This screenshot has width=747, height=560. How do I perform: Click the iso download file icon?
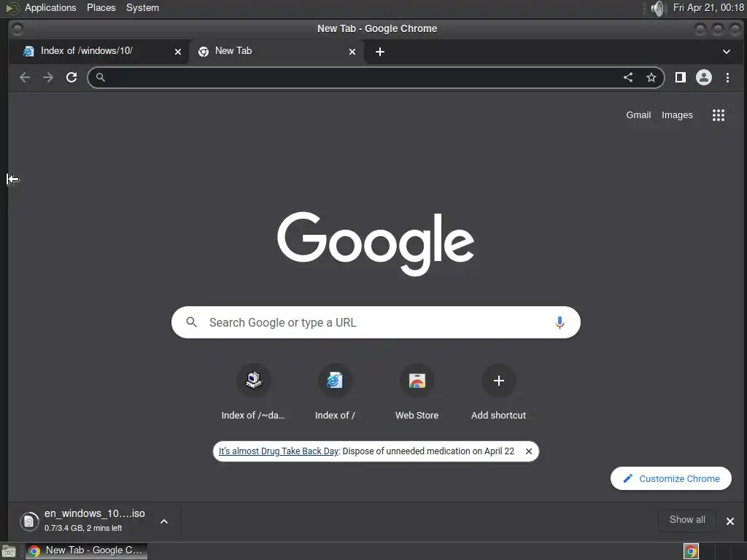pos(29,521)
